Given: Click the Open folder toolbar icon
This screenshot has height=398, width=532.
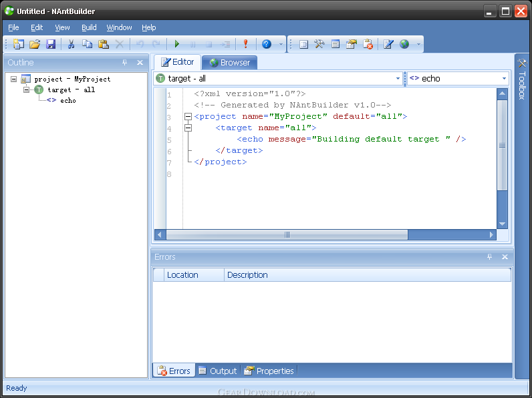Looking at the screenshot, I should click(35, 44).
